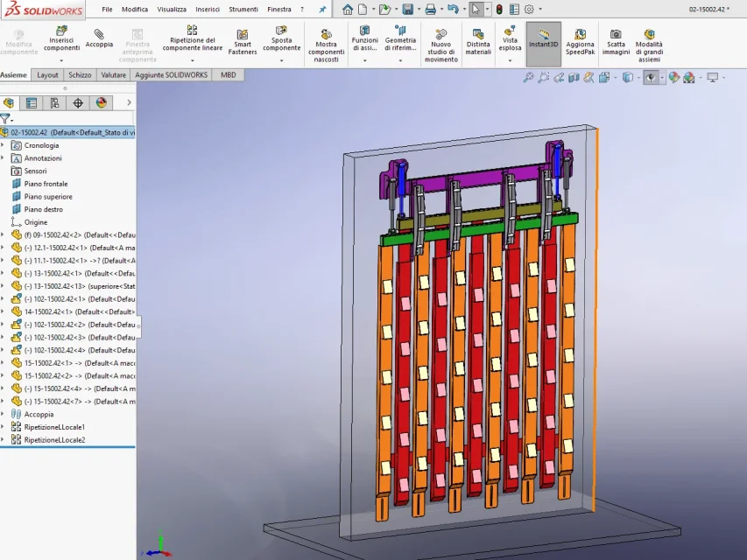The height and width of the screenshot is (560, 747).
Task: Expand the Cronologia tree node
Action: click(x=3, y=146)
